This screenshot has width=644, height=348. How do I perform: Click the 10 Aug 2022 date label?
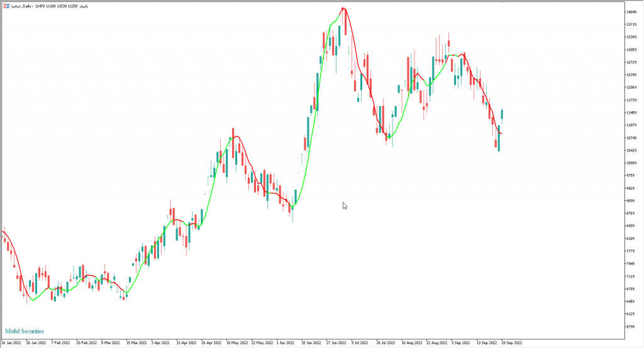click(x=412, y=343)
